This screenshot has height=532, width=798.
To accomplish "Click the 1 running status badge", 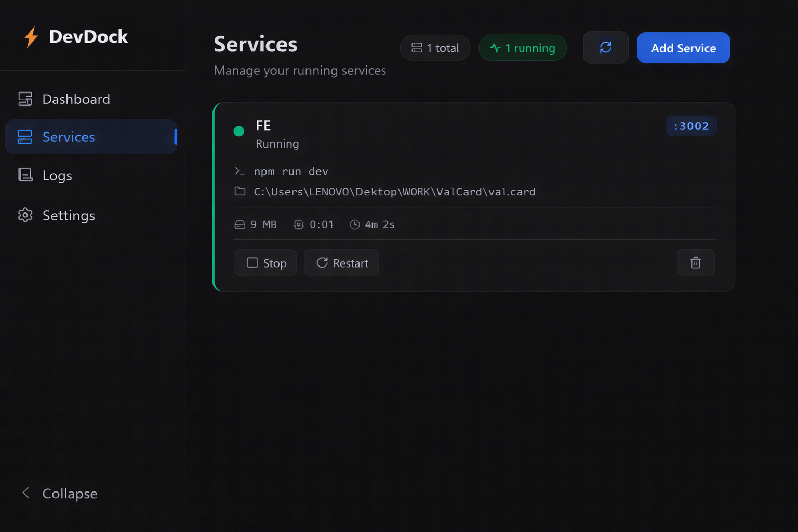I will (x=522, y=48).
